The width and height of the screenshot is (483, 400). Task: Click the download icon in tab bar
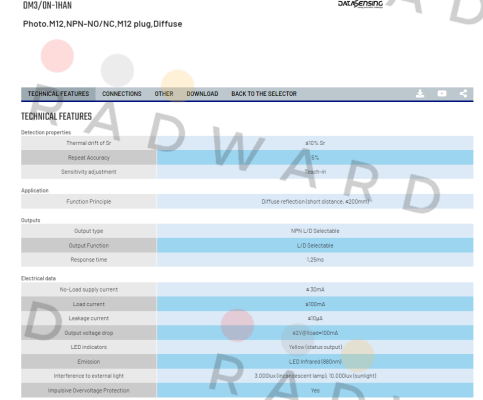click(420, 94)
